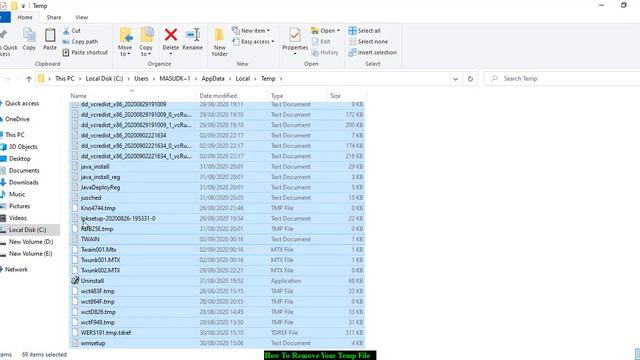Sort files by Date modified column
640x360 pixels.
click(x=218, y=96)
